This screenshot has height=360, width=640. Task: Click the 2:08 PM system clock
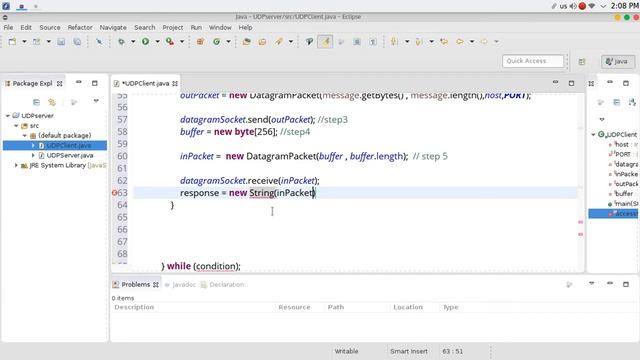tap(624, 6)
